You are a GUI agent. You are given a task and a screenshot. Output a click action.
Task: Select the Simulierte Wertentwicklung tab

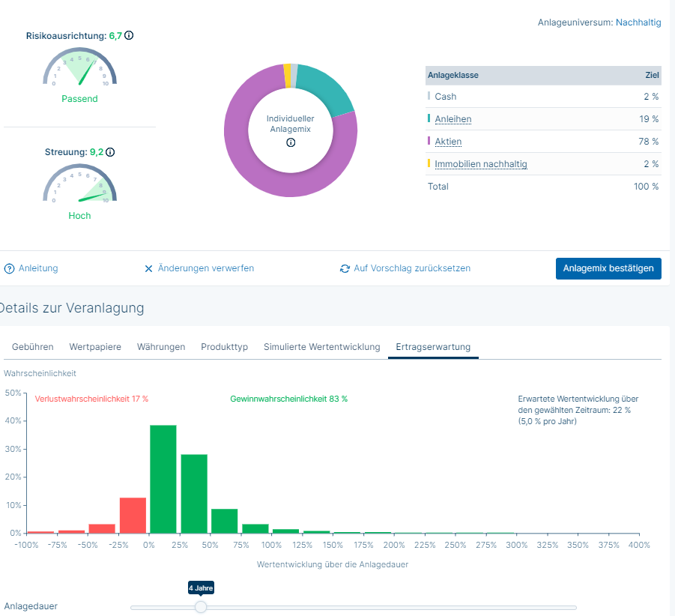point(321,347)
